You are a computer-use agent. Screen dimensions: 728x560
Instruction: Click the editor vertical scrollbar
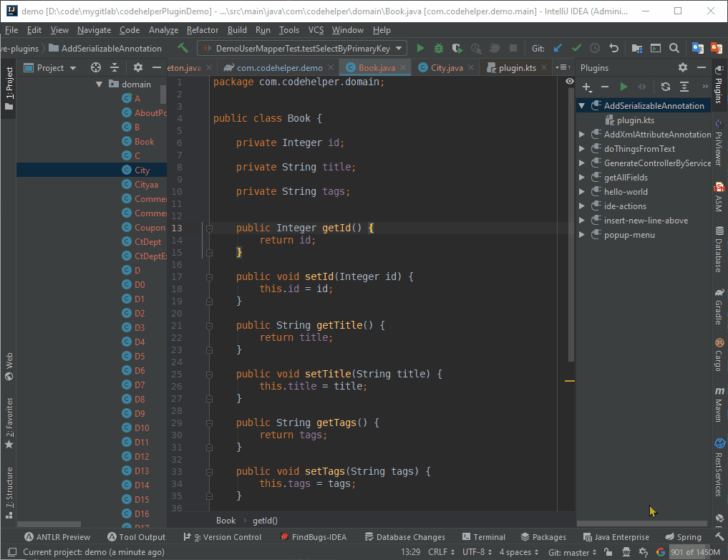coord(571,225)
